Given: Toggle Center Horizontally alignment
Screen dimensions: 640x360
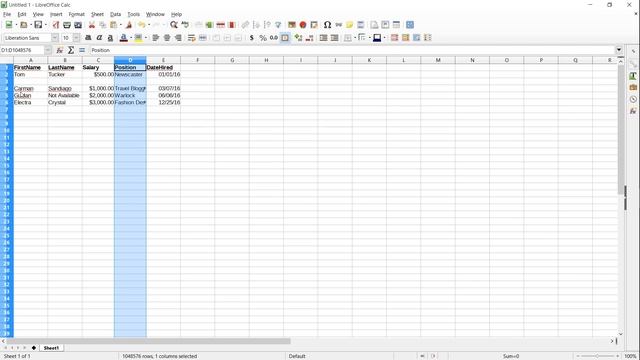Looking at the screenshot, I should coord(167,38).
